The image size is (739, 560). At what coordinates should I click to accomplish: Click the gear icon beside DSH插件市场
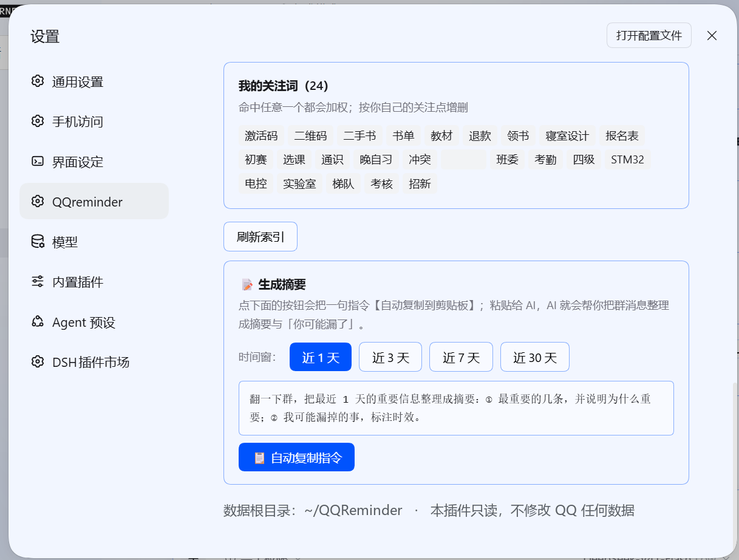[38, 362]
